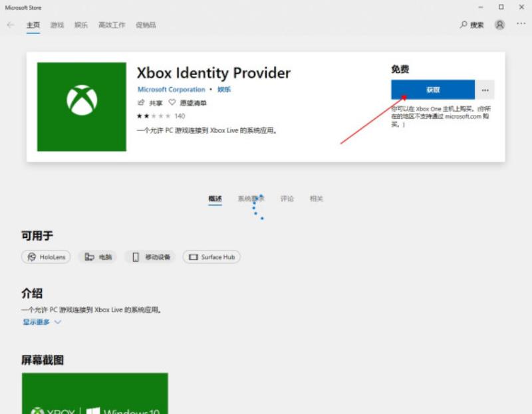Click the HoloLens device chip
The width and height of the screenshot is (532, 414).
click(x=46, y=257)
